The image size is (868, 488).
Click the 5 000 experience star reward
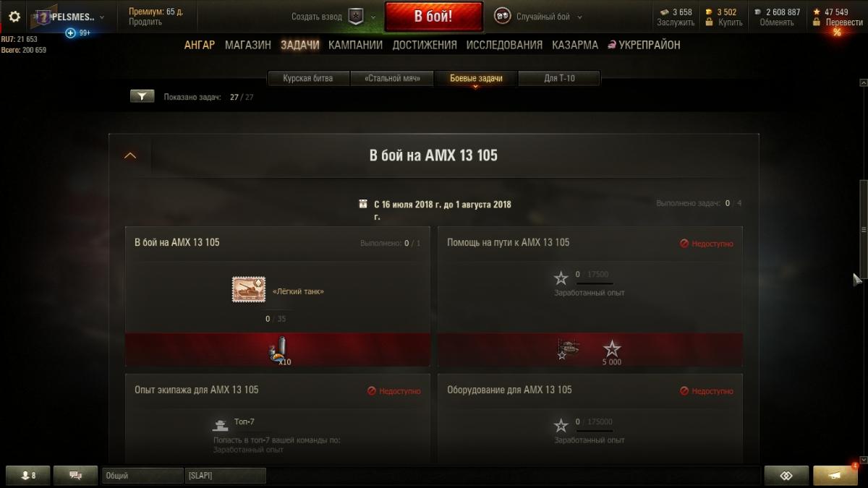[x=612, y=353]
